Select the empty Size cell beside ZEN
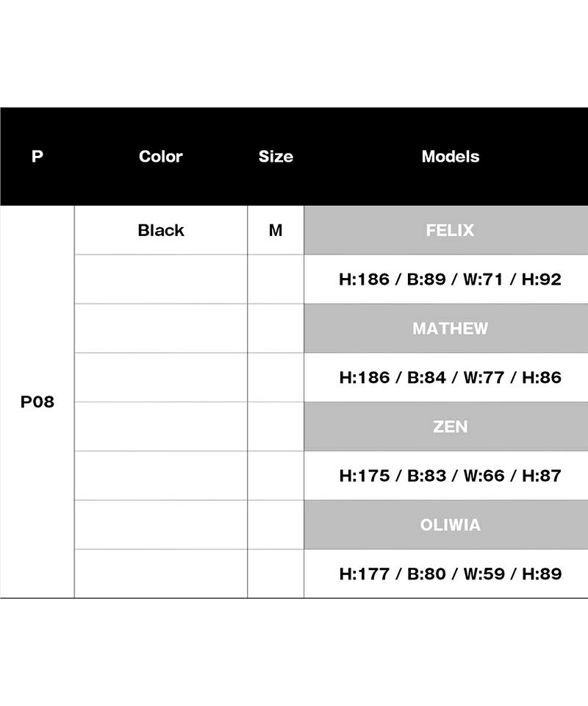 276,427
